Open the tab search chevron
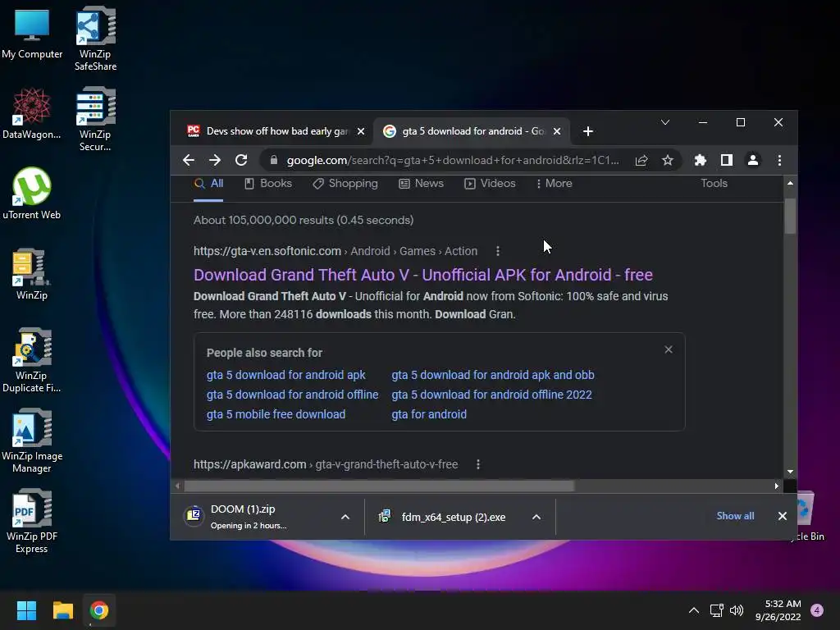The height and width of the screenshot is (630, 840). point(664,123)
